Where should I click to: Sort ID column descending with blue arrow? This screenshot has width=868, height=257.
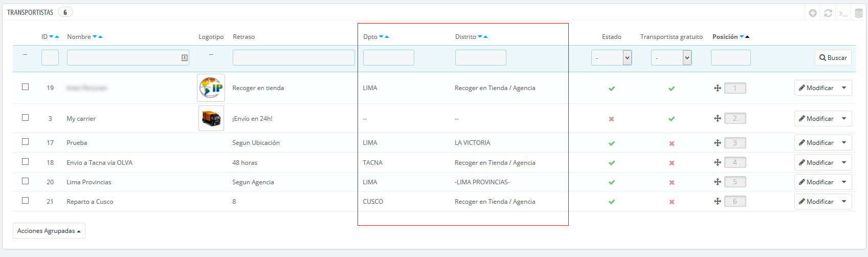pyautogui.click(x=51, y=37)
